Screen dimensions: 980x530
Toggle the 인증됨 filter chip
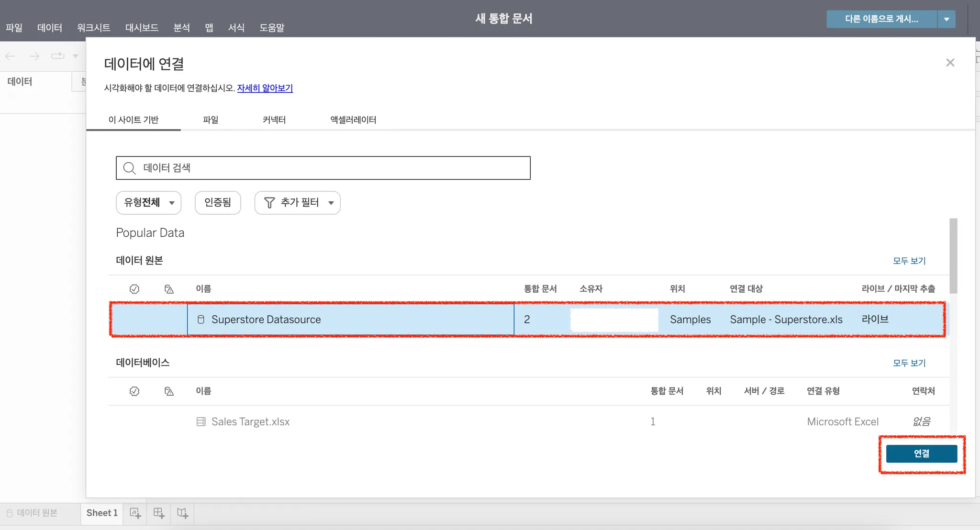tap(218, 203)
